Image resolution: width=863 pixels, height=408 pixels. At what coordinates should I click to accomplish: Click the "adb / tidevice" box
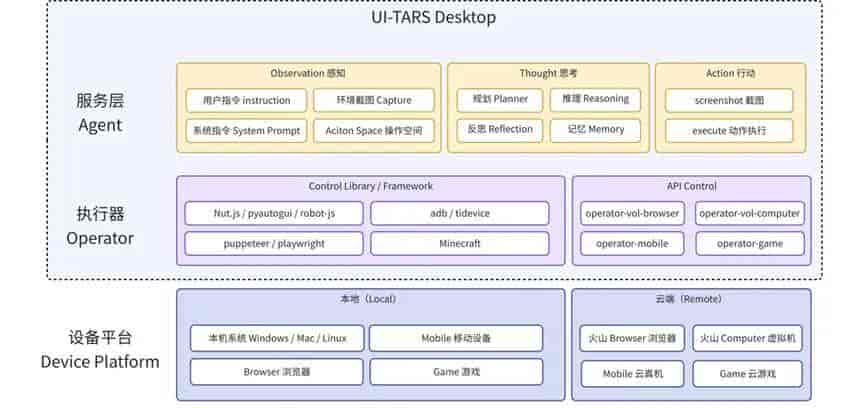(x=460, y=214)
